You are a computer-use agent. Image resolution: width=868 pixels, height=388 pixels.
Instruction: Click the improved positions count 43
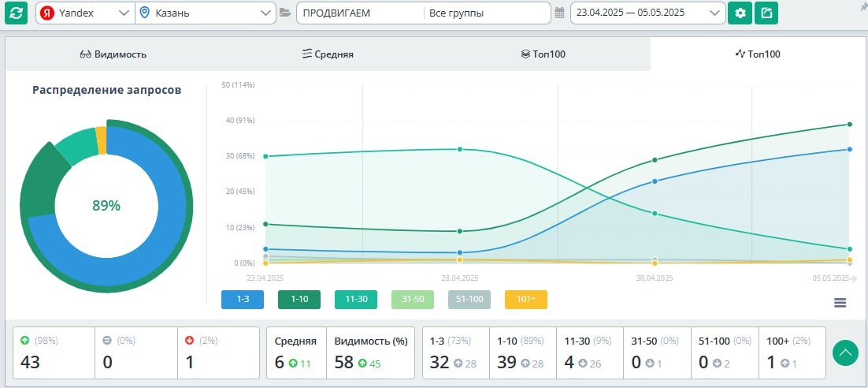coord(31,363)
